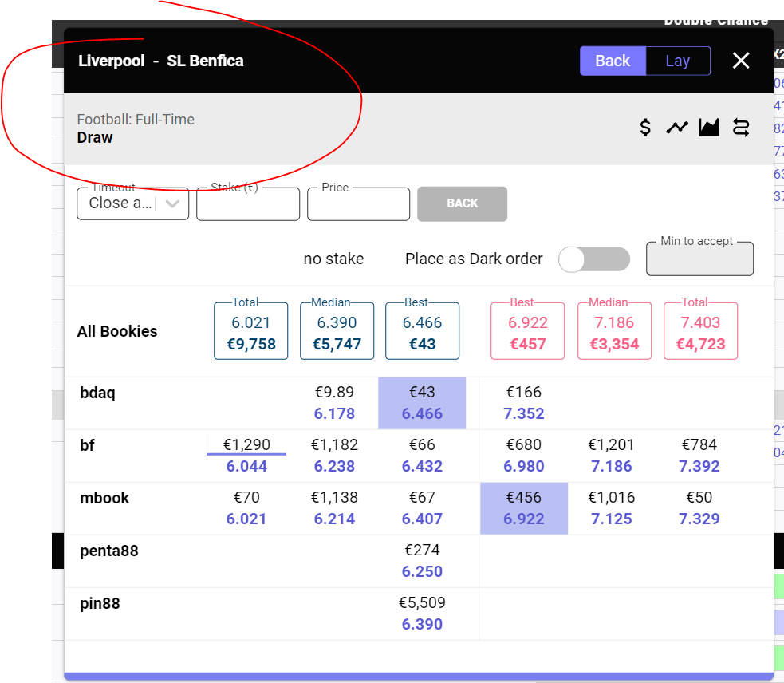Select All Bookies Median lay box 7.186
Screen dimensions: 784x683
[614, 331]
